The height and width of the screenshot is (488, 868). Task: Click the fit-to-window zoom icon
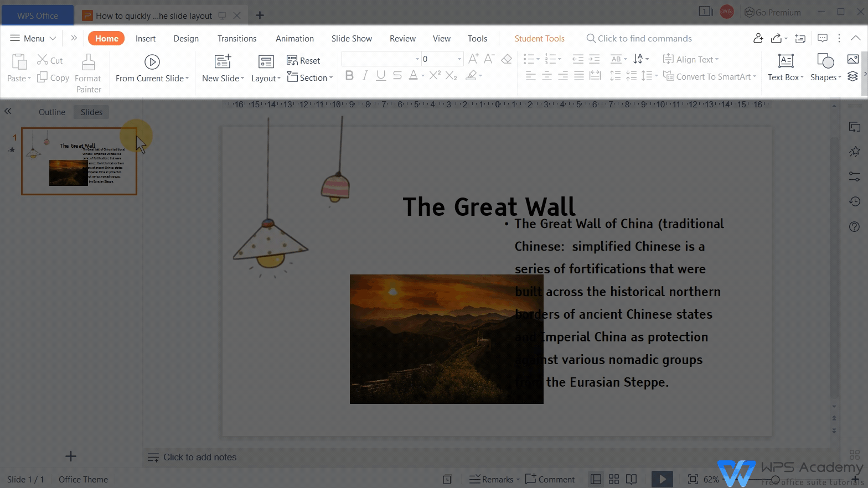click(693, 479)
